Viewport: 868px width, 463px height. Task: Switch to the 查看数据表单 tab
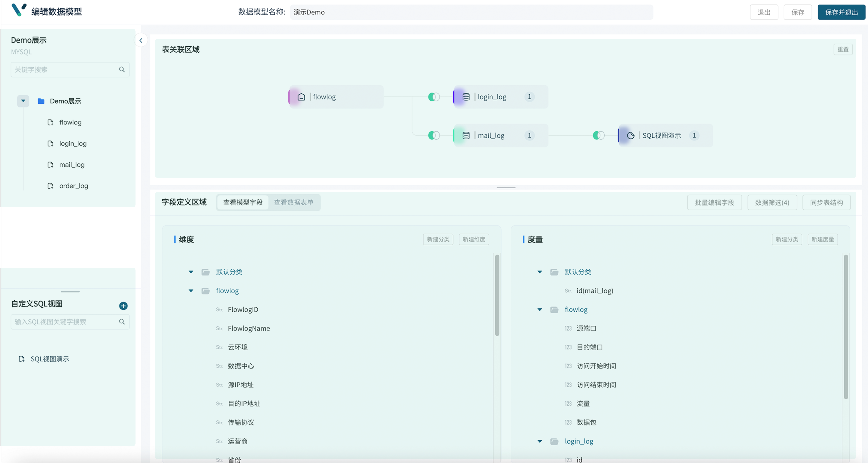click(x=293, y=202)
